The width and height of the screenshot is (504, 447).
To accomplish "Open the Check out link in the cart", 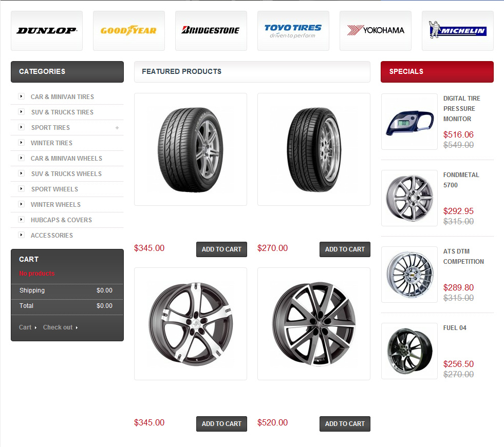I will pos(58,327).
